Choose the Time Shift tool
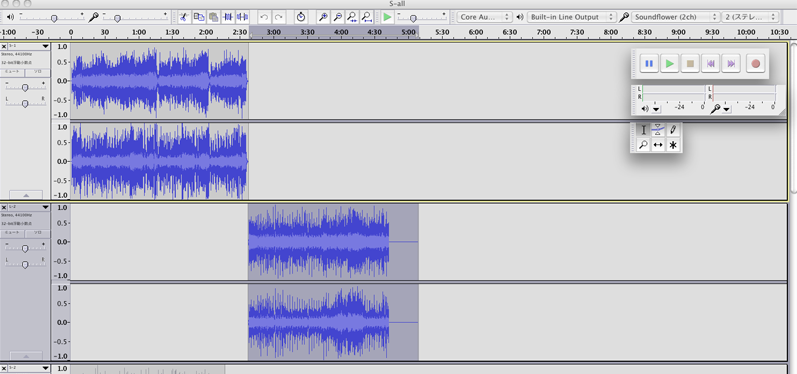797x374 pixels. point(658,145)
